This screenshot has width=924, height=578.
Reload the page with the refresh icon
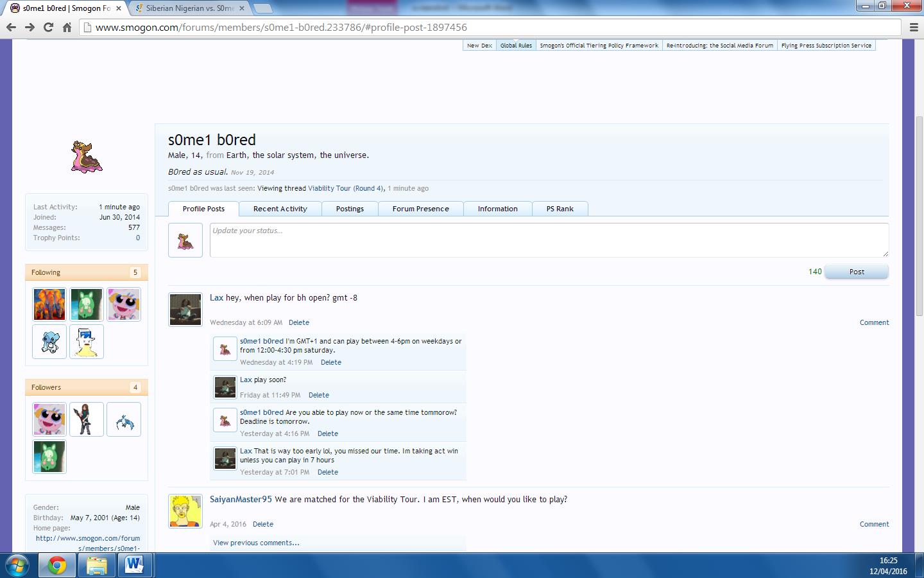coord(48,27)
